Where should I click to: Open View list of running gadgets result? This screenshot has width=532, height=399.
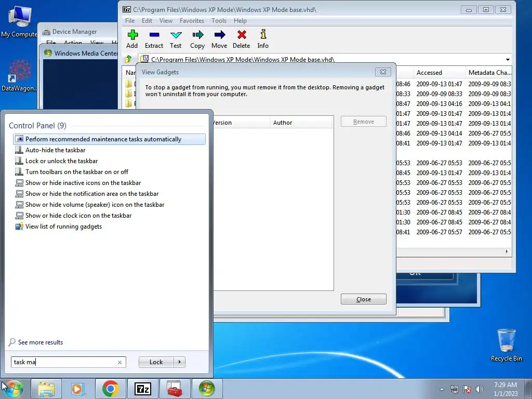pos(109,227)
